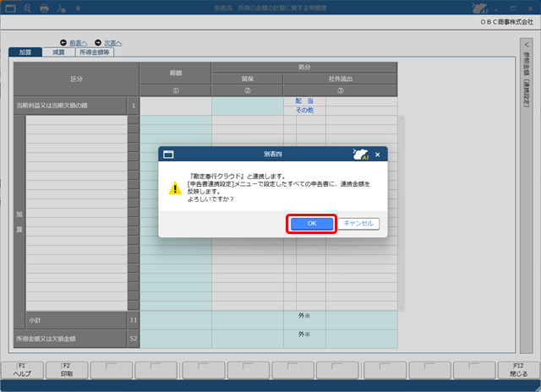Click the printer icon in top toolbar
Viewport: 541px width, 392px height.
44,8
